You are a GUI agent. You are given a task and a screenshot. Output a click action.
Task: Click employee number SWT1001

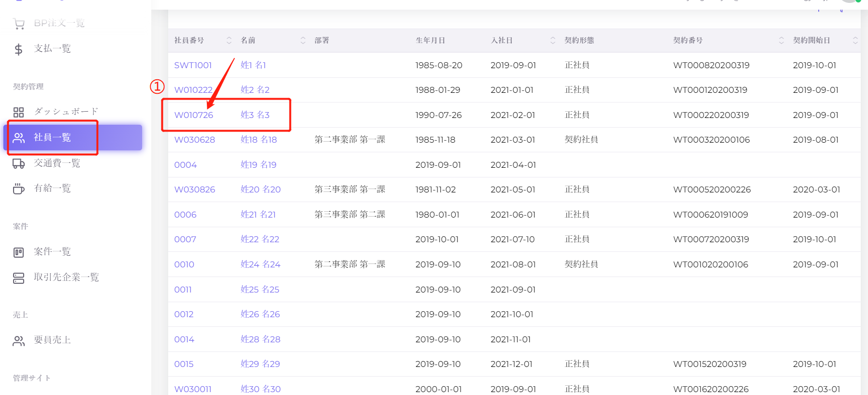pyautogui.click(x=193, y=65)
